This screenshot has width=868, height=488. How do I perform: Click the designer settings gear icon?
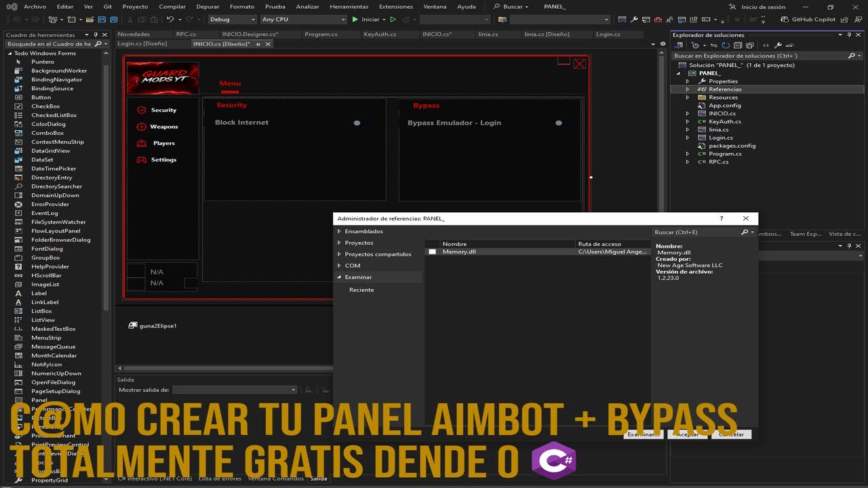pos(664,43)
